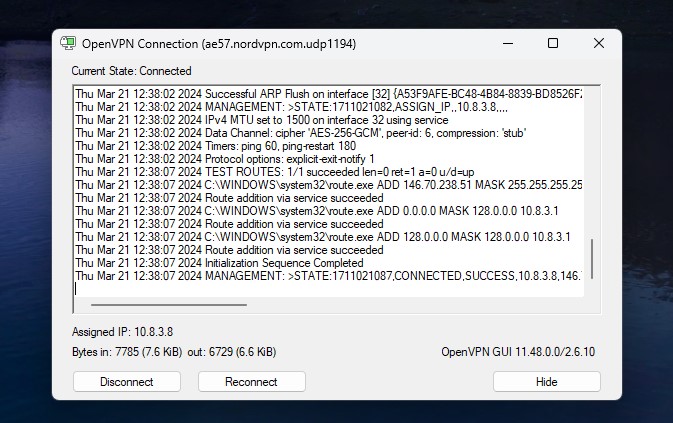Viewport: 673px width, 423px height.
Task: Maximize the OpenVPN Connection window
Action: click(553, 43)
